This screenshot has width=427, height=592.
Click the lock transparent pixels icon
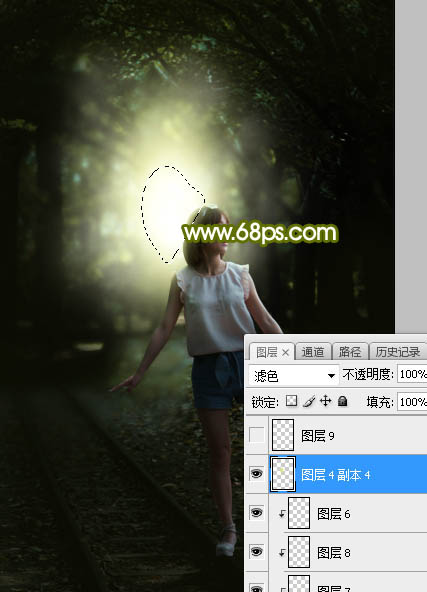coord(291,401)
